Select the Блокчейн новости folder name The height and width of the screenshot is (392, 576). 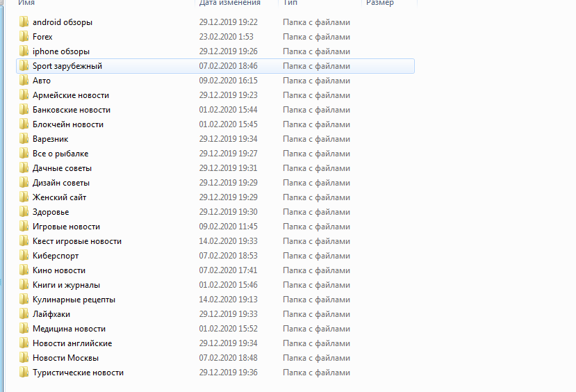point(68,124)
